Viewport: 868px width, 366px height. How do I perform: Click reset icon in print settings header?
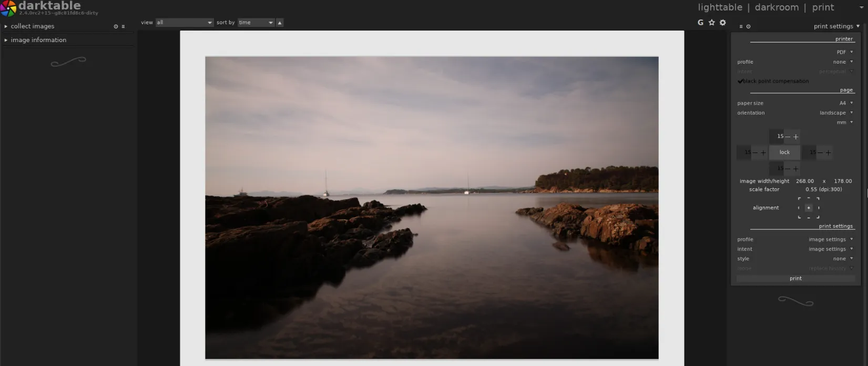click(748, 26)
